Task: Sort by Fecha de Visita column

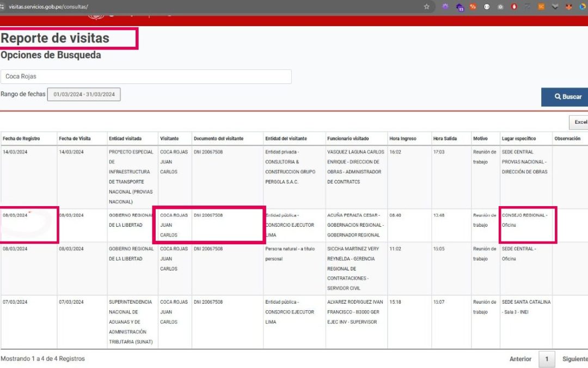Action: point(82,138)
